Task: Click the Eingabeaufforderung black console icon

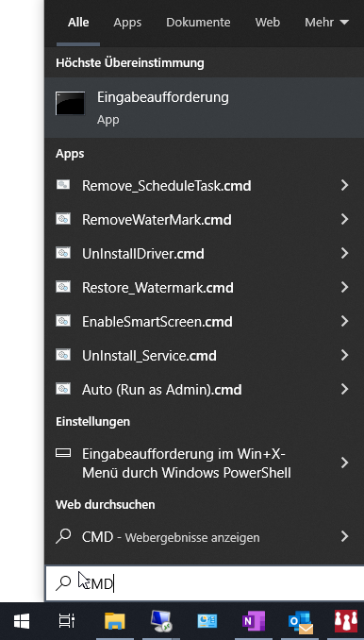Action: [x=70, y=103]
